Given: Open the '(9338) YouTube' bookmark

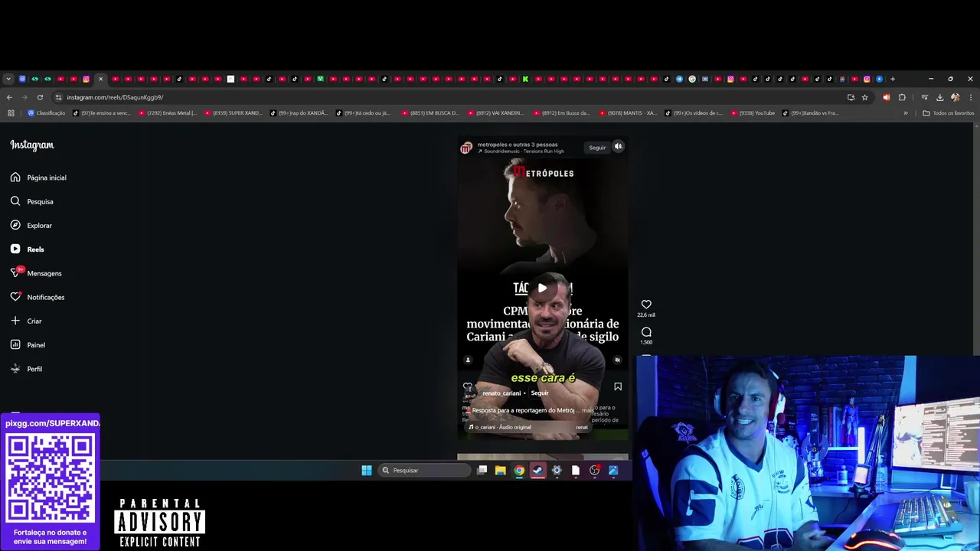Looking at the screenshot, I should pos(753,113).
